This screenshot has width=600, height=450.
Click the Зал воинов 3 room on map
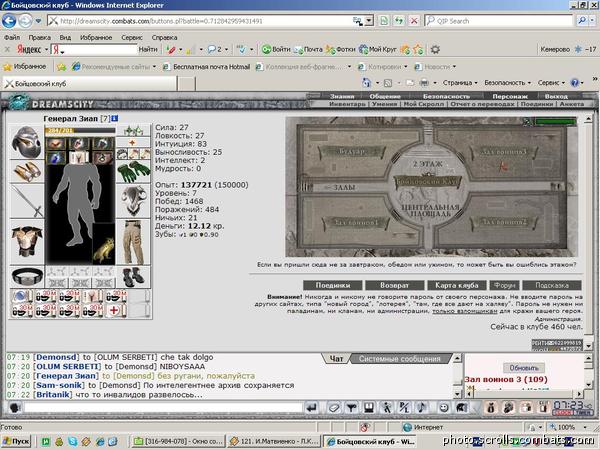click(503, 152)
